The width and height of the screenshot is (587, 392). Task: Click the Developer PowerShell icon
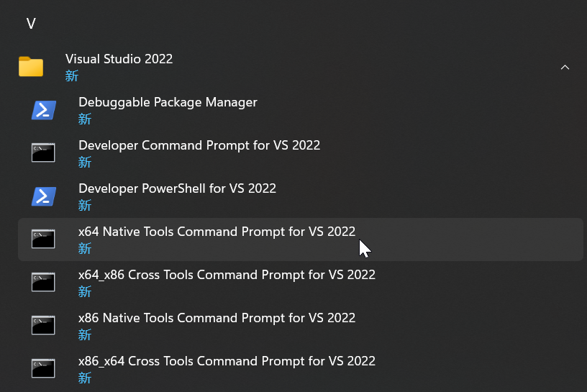[44, 196]
